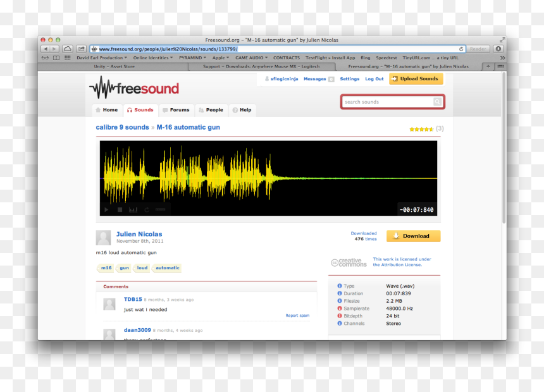Open Online Identities bookmarks dropdown
Screen dimensions: 544x392
pos(153,58)
